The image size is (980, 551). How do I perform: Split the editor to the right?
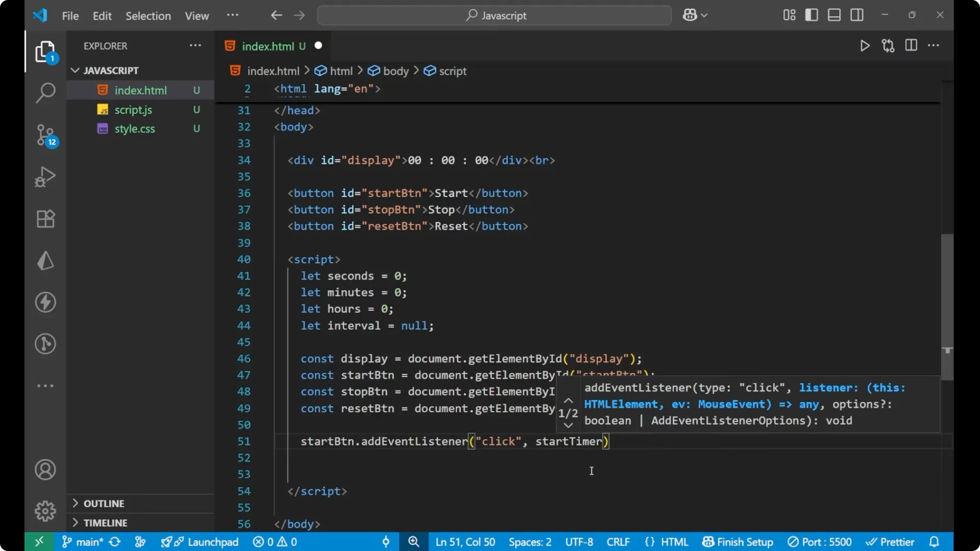pos(911,45)
